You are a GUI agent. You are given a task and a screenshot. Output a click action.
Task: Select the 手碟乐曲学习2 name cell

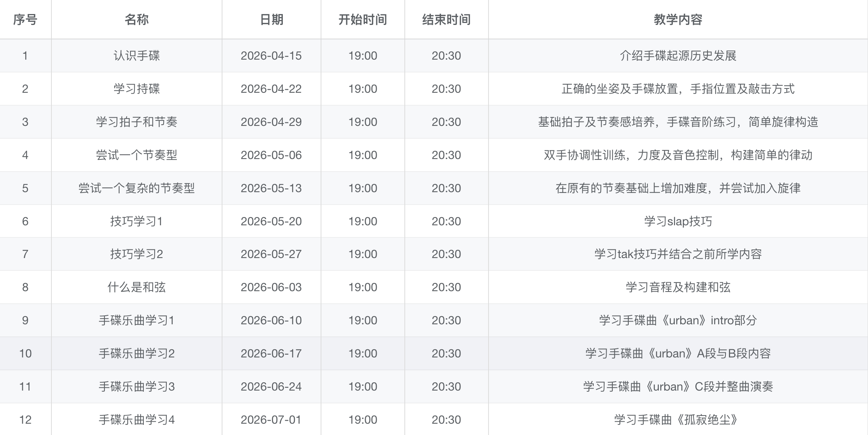pyautogui.click(x=136, y=354)
